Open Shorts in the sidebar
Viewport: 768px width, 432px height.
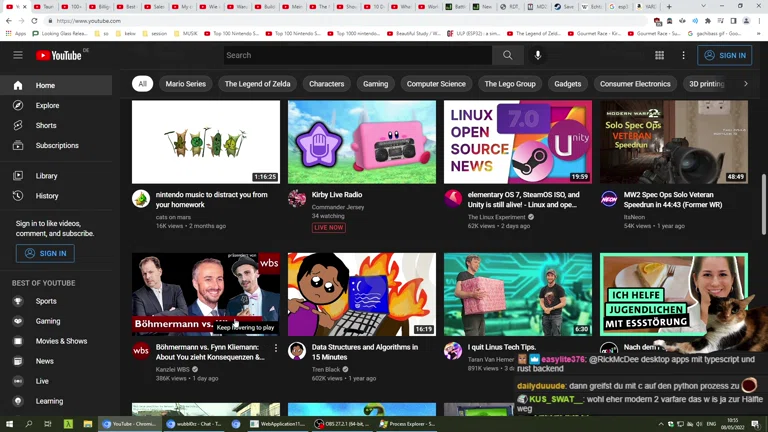(46, 125)
